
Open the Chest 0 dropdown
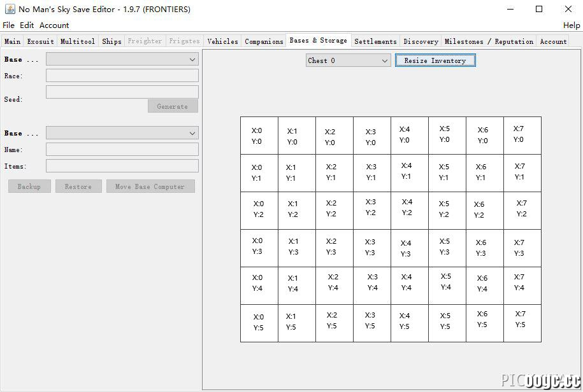point(348,60)
